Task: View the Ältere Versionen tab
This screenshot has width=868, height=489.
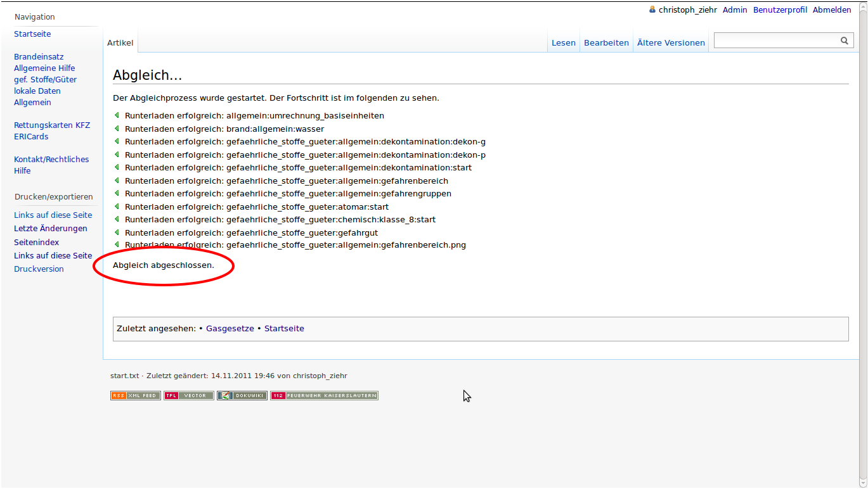Action: tap(671, 43)
